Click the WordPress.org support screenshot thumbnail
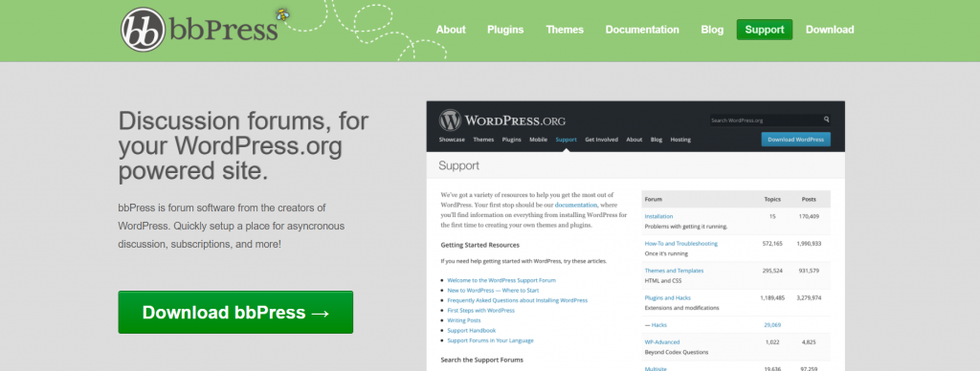Screen dimensions: 980x371 coord(635,236)
